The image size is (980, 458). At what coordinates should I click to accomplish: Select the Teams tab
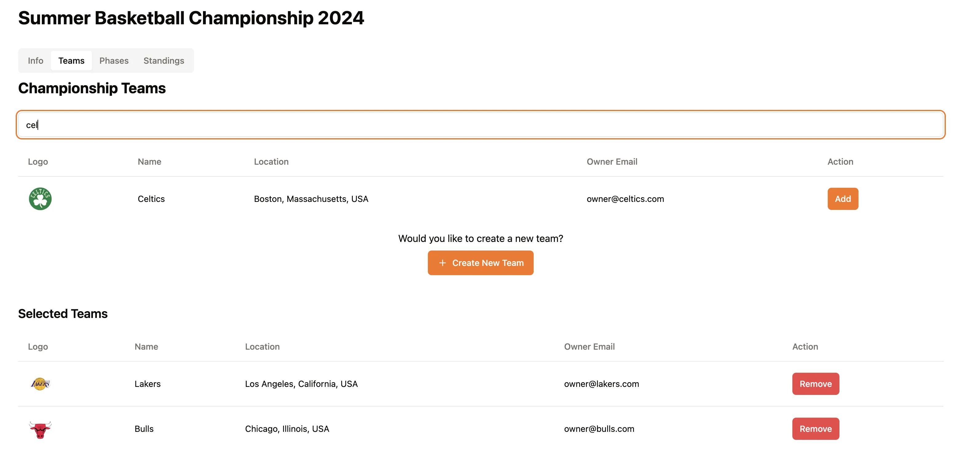click(x=71, y=61)
